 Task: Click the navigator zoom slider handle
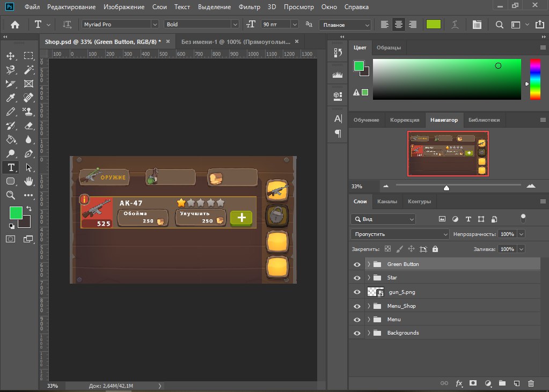[446, 188]
